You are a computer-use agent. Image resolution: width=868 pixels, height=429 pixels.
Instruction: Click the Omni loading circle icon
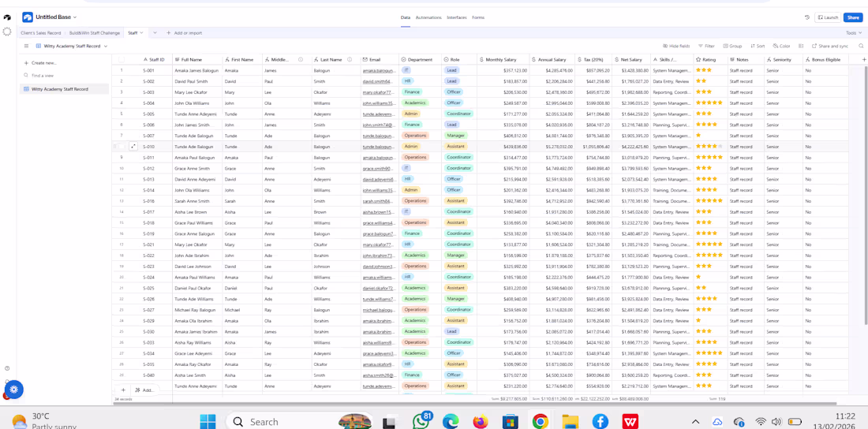click(x=6, y=32)
